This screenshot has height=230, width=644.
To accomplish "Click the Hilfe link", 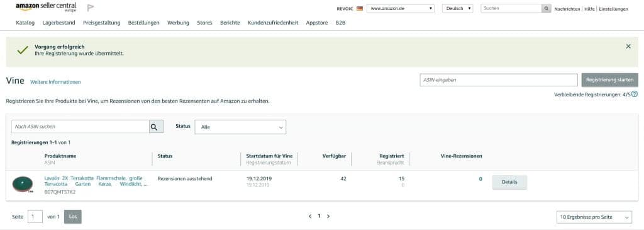I will point(589,9).
